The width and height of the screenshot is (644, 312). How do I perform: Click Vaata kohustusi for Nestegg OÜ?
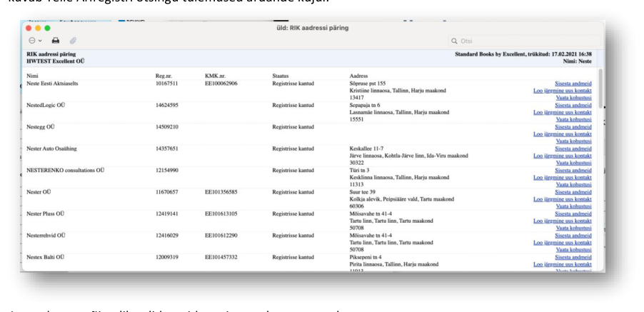click(x=573, y=141)
